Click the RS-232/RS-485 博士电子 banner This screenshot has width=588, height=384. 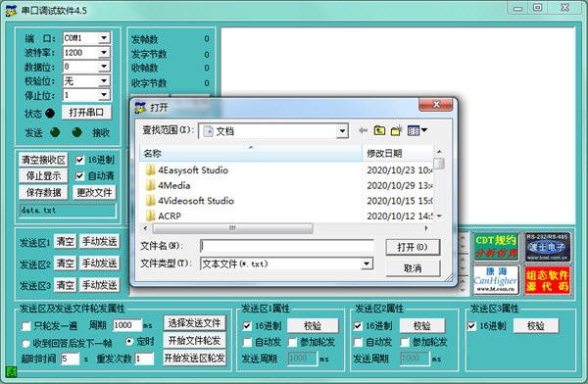[x=548, y=247]
